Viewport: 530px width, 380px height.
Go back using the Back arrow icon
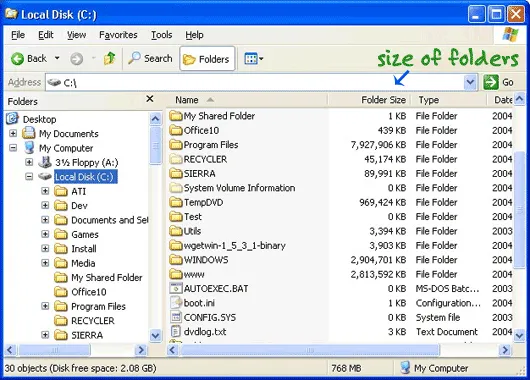click(17, 59)
